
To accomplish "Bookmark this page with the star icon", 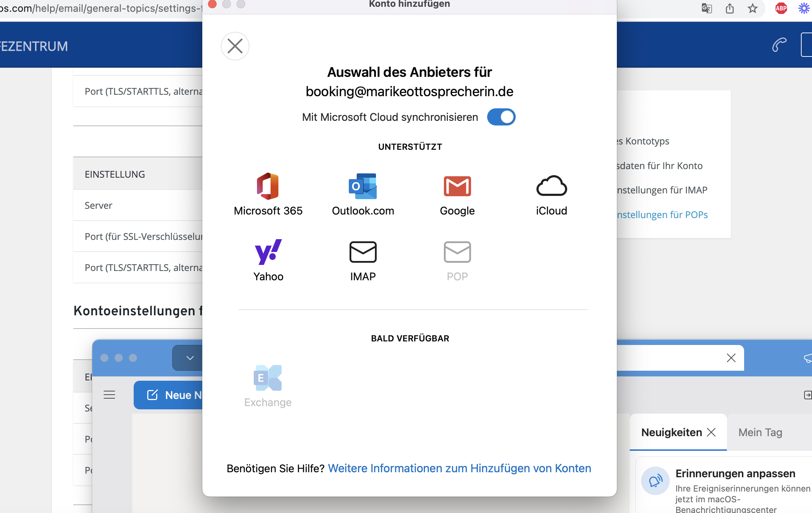I will coord(752,8).
